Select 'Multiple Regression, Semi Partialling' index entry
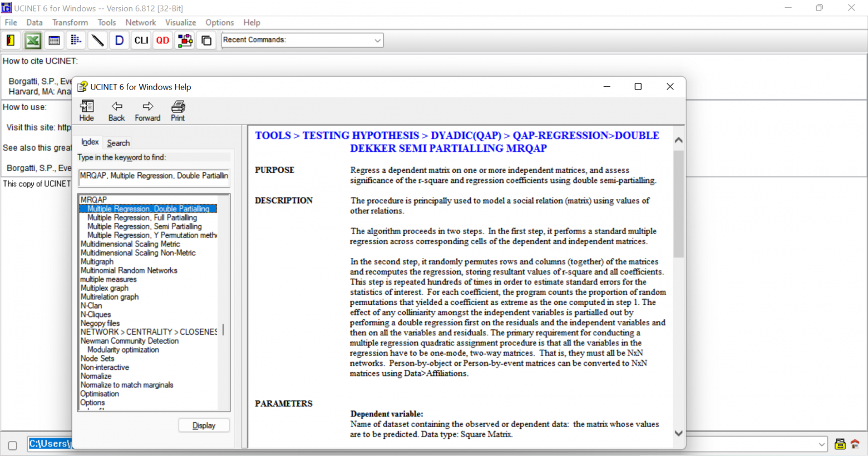Image resolution: width=868 pixels, height=456 pixels. [145, 226]
